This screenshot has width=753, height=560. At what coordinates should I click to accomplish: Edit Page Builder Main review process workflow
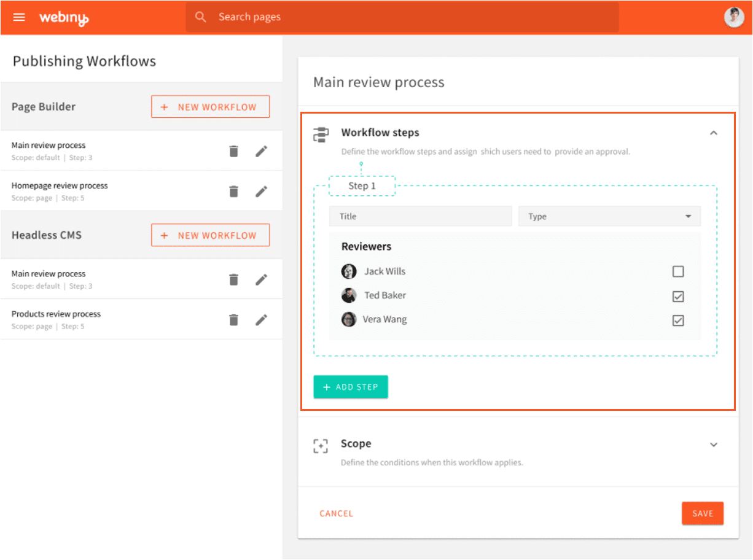coord(262,151)
